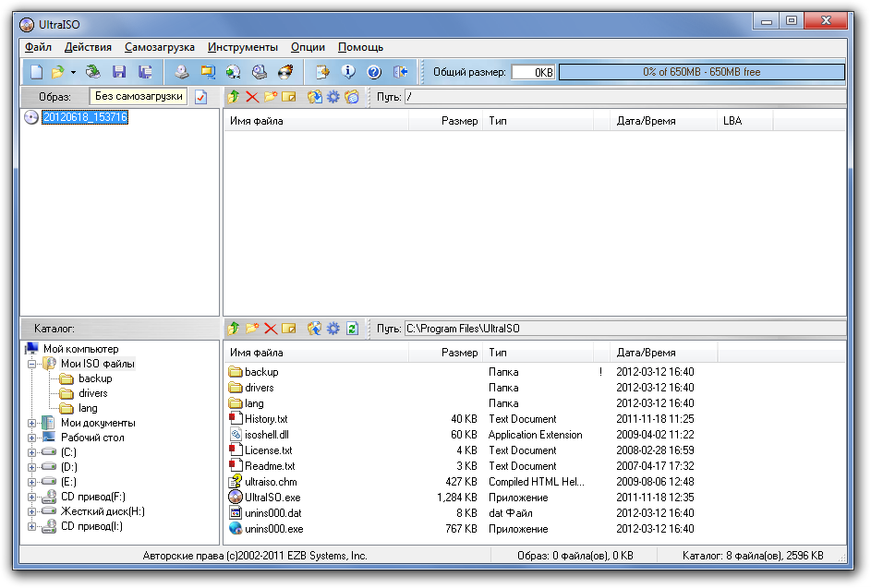871x588 pixels.
Task: Open the dropdown arrow next to Open icon
Action: (73, 72)
